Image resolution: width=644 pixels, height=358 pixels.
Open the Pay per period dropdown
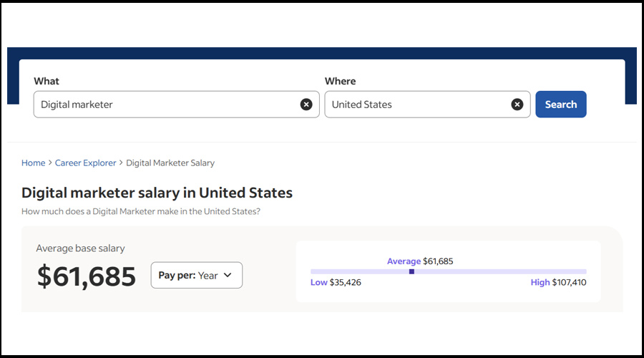click(196, 275)
